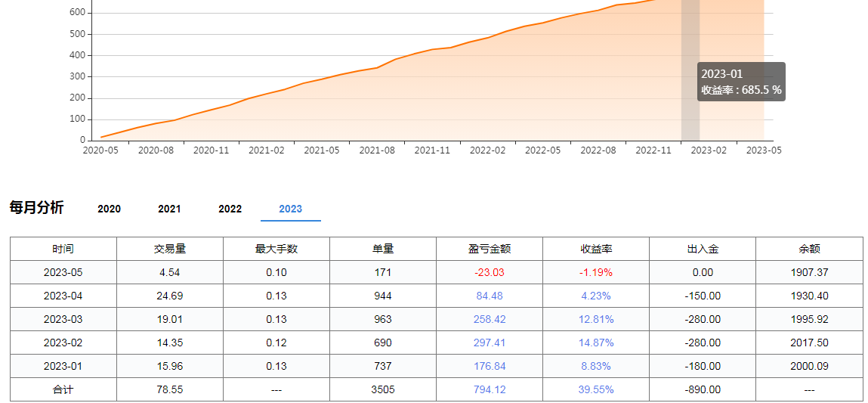Click the 最大手数 column header
This screenshot has width=868, height=403.
coord(276,249)
